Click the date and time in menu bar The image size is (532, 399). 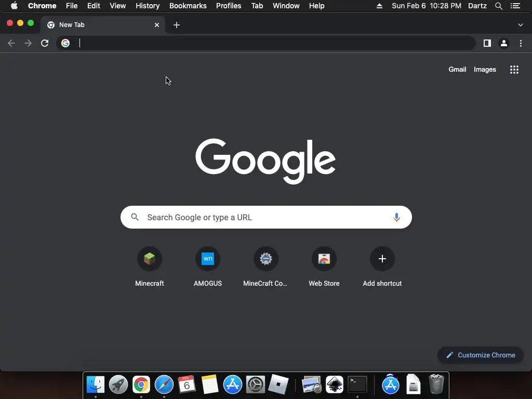[x=427, y=6]
